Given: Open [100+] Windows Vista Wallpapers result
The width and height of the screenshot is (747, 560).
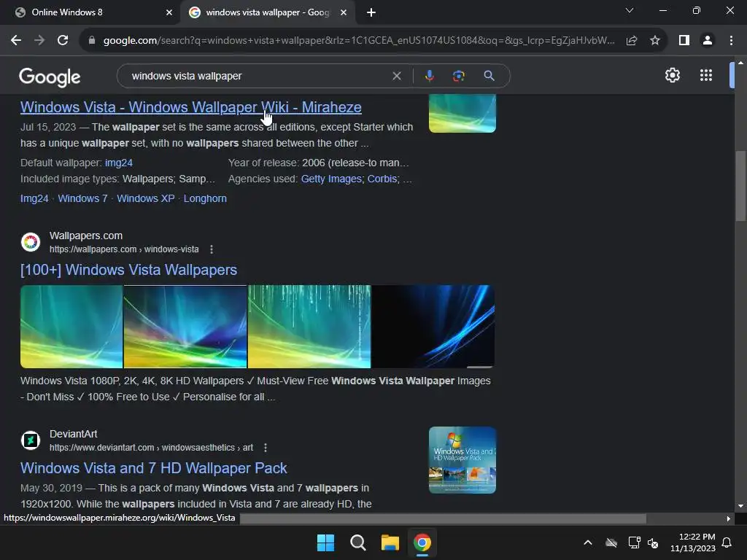Looking at the screenshot, I should tap(128, 270).
